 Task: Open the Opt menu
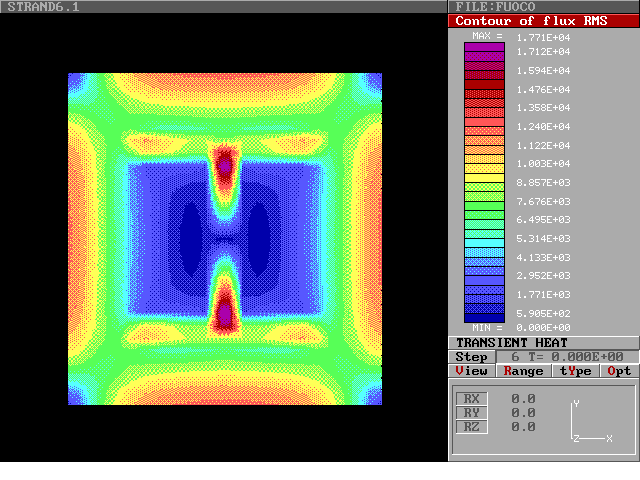[x=620, y=371]
